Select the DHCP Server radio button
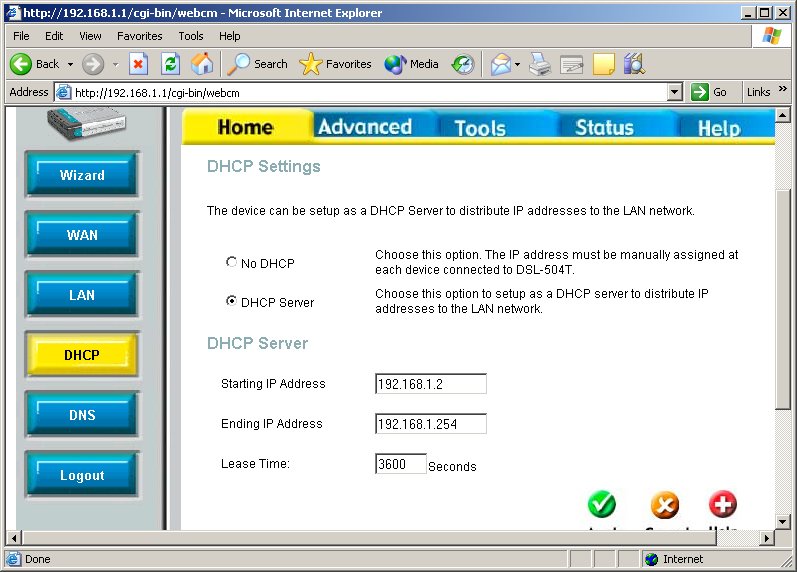 [231, 301]
